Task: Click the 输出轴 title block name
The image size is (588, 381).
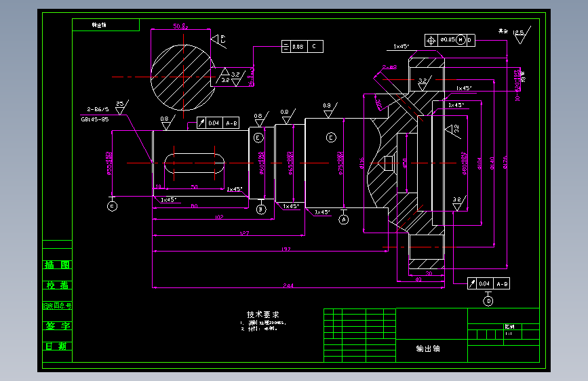Action: point(428,348)
